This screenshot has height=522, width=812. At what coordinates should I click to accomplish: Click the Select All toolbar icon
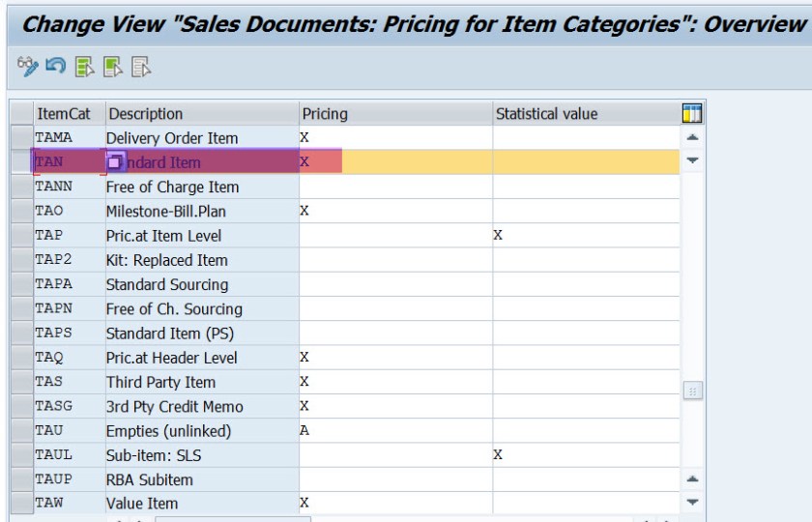tap(84, 67)
